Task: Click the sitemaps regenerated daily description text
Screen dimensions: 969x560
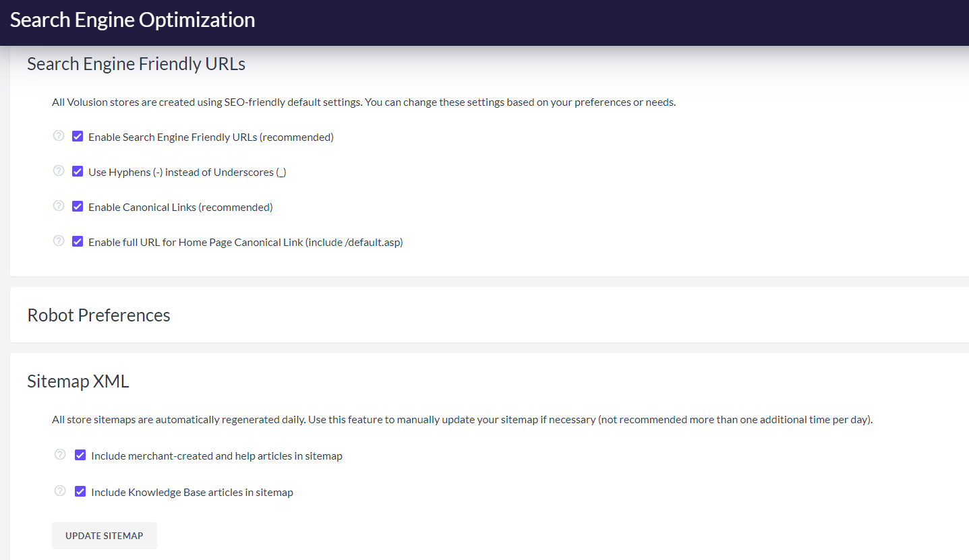Action: (x=462, y=420)
